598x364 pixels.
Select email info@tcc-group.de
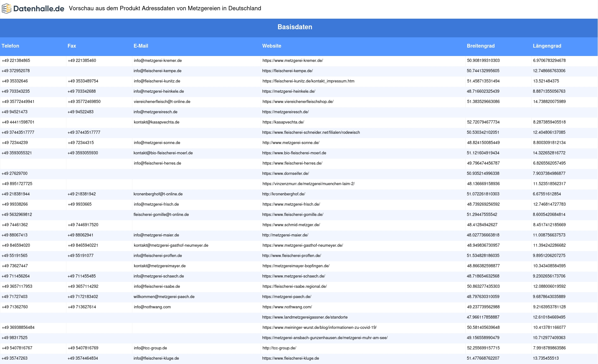click(150, 348)
